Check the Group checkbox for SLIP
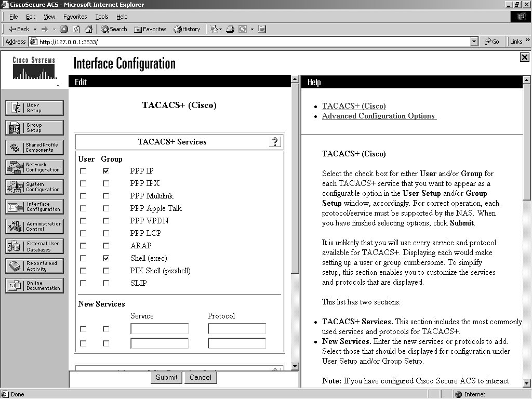The height and width of the screenshot is (399, 532). [x=106, y=283]
